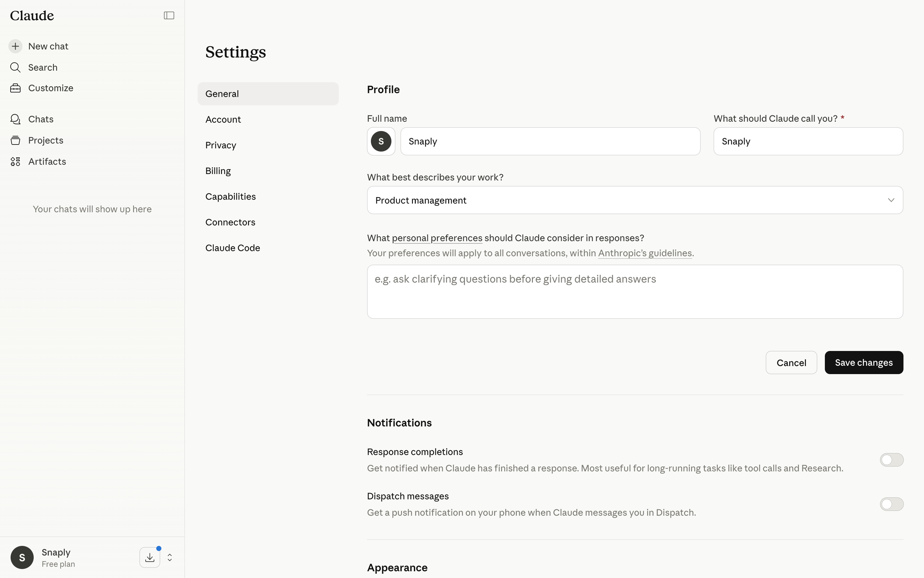Open the Connectors settings tab
The width and height of the screenshot is (924, 578).
tap(268, 222)
